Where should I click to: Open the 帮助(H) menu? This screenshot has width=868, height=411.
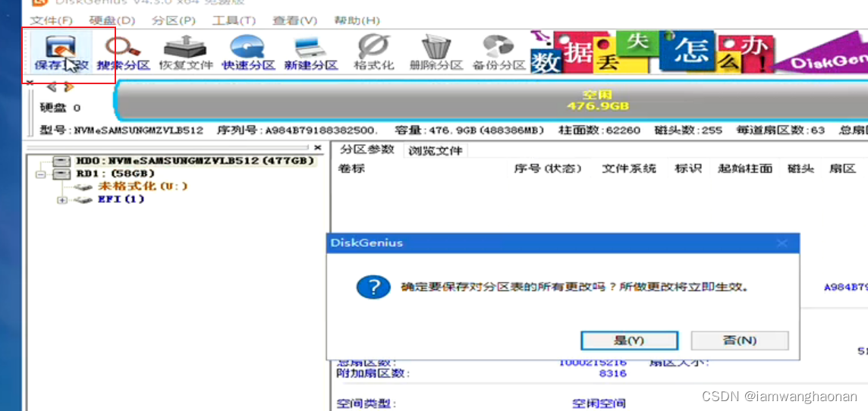click(357, 20)
